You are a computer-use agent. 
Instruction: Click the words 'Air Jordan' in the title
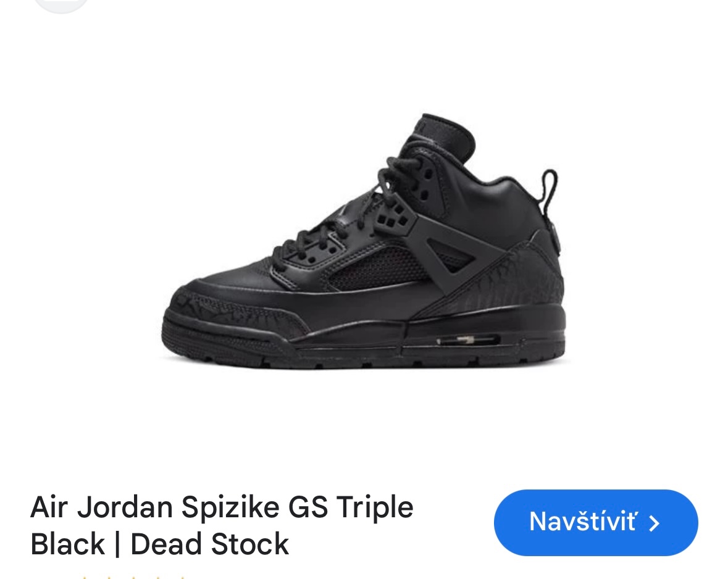[x=101, y=507]
